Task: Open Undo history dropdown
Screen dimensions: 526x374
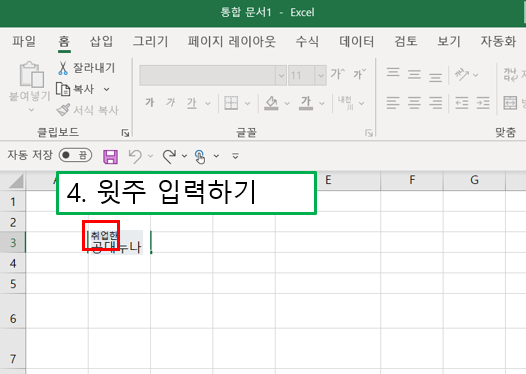Action: click(x=150, y=156)
